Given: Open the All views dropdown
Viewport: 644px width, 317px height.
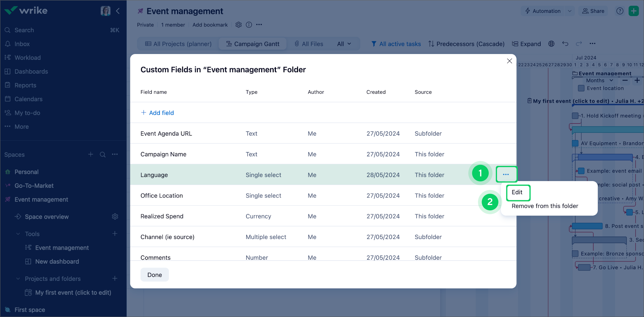Looking at the screenshot, I should click(344, 44).
